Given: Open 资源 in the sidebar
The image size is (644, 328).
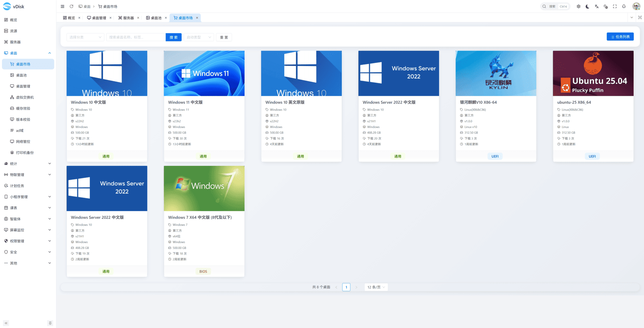Looking at the screenshot, I should pyautogui.click(x=28, y=31).
